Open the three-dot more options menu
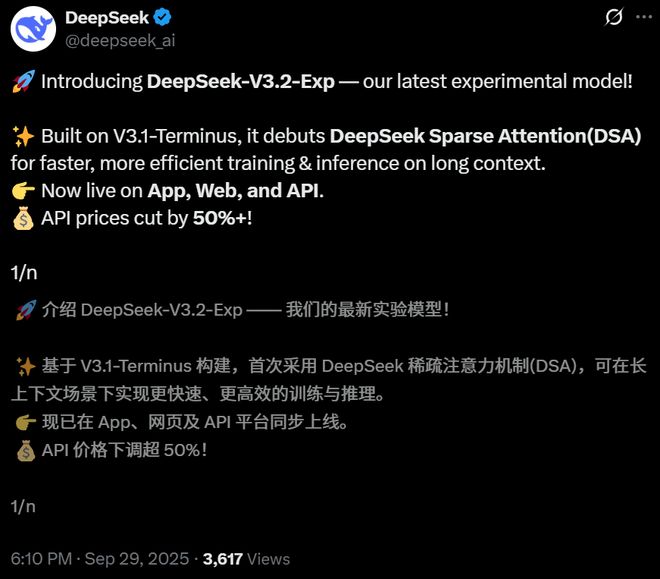Viewport: 660px width, 579px height. (644, 17)
